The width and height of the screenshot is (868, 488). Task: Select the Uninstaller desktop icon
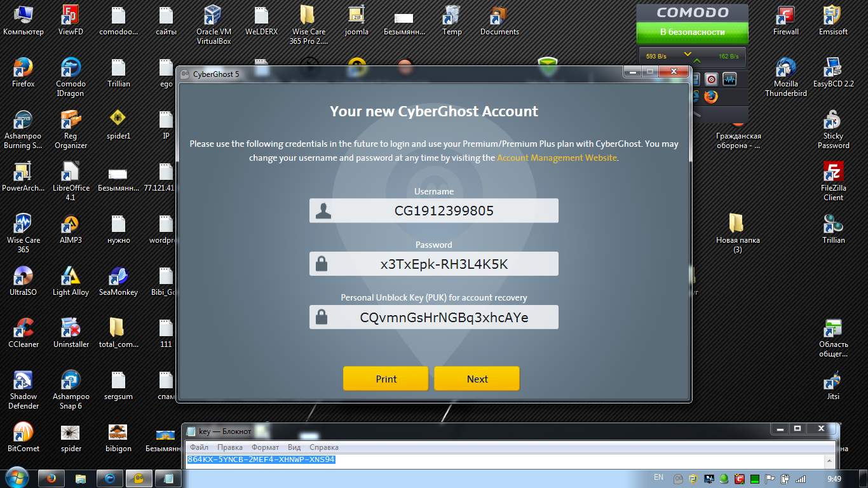tap(71, 332)
